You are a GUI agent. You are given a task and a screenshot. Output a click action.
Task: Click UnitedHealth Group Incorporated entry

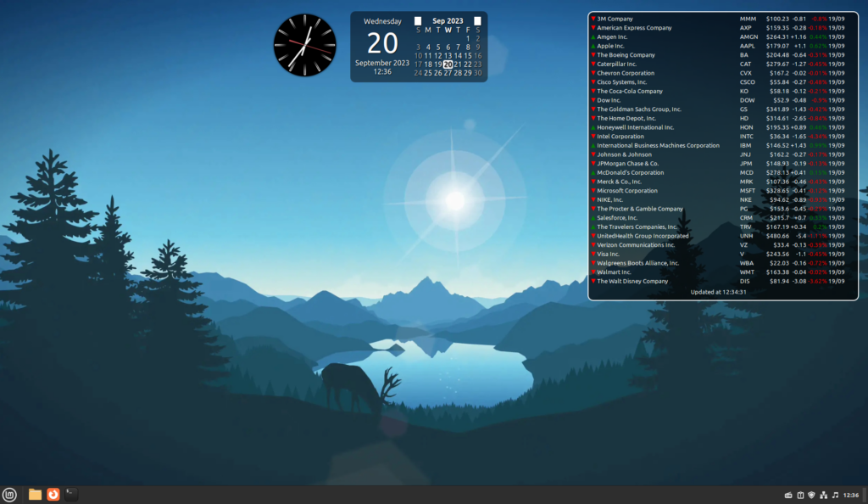coord(643,236)
